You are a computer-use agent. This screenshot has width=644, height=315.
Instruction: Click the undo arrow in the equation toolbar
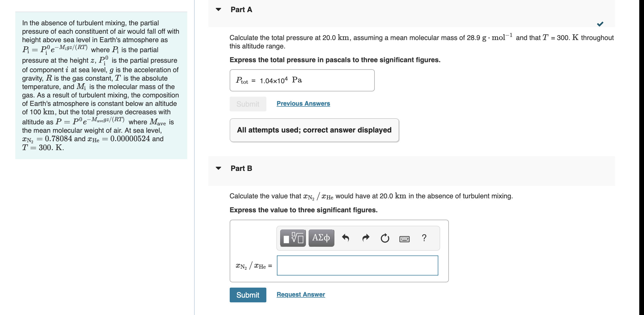click(x=346, y=238)
